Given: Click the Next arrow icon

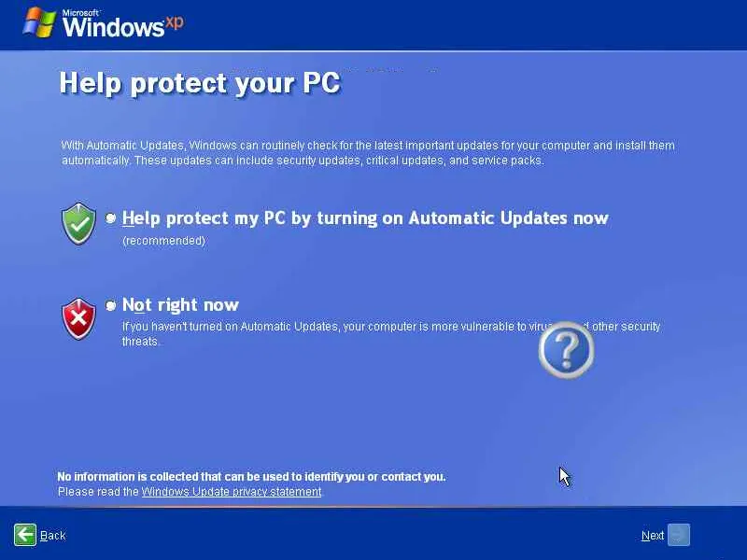Looking at the screenshot, I should click(679, 535).
